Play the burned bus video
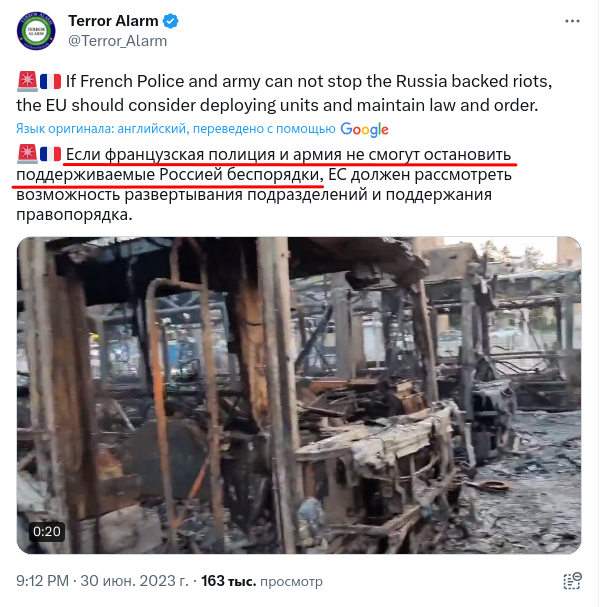601x607 pixels. click(x=299, y=395)
